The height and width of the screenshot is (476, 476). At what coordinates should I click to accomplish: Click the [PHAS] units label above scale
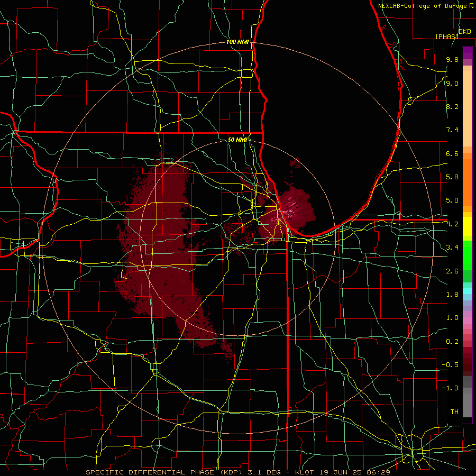pyautogui.click(x=447, y=36)
